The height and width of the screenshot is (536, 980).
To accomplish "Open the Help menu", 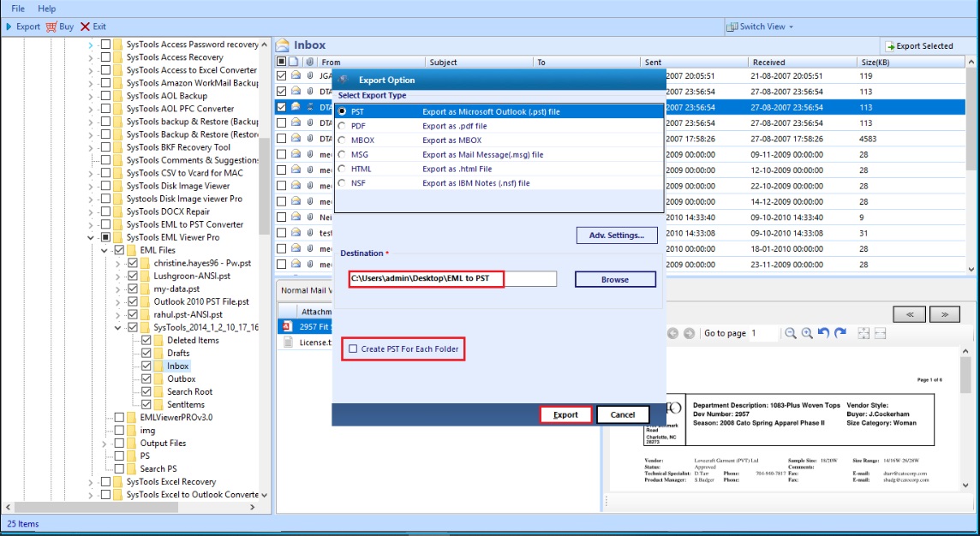I will point(47,8).
